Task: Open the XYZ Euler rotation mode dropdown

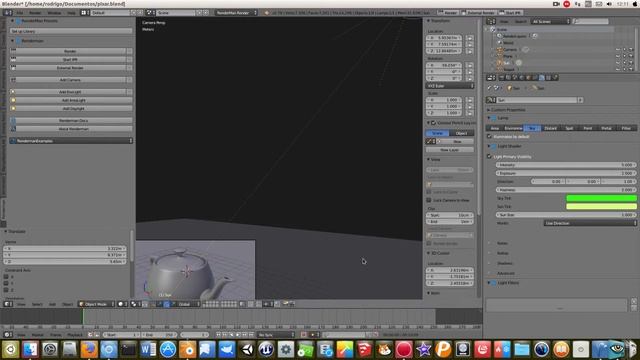Action: coord(450,86)
